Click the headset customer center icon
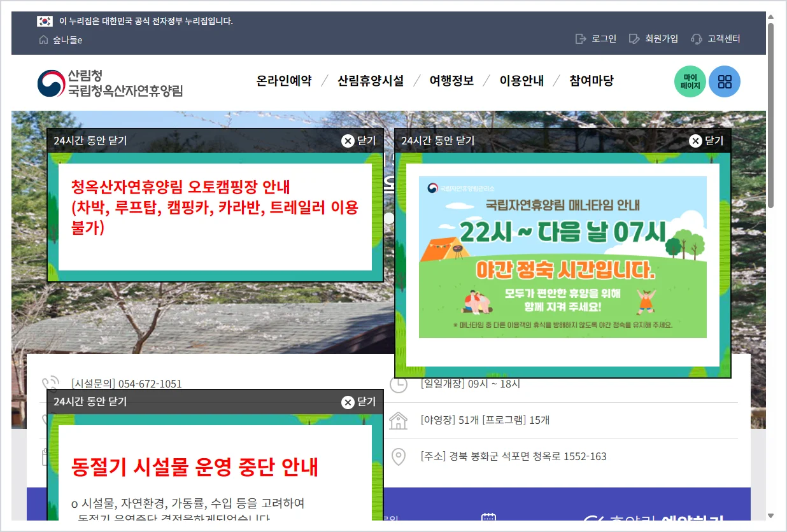The image size is (787, 532). 697,39
